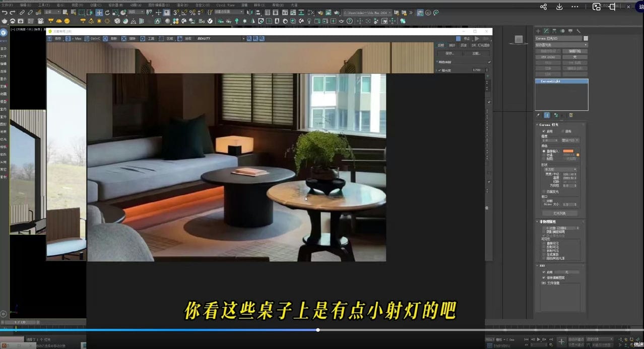Open the Utilities wrench tab icon
This screenshot has height=349, width=644.
(578, 31)
